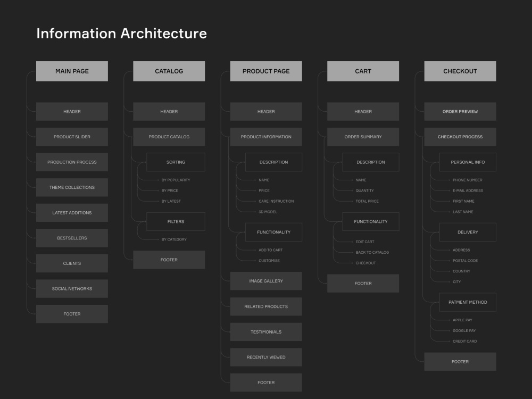The image size is (532, 399).
Task: Select the IMAGE GALLERY node
Action: coord(266,281)
